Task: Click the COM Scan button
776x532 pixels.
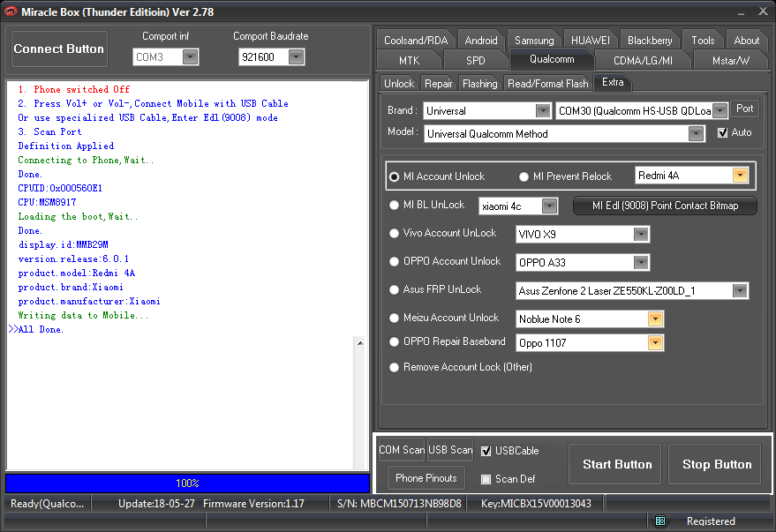Action: (x=402, y=450)
